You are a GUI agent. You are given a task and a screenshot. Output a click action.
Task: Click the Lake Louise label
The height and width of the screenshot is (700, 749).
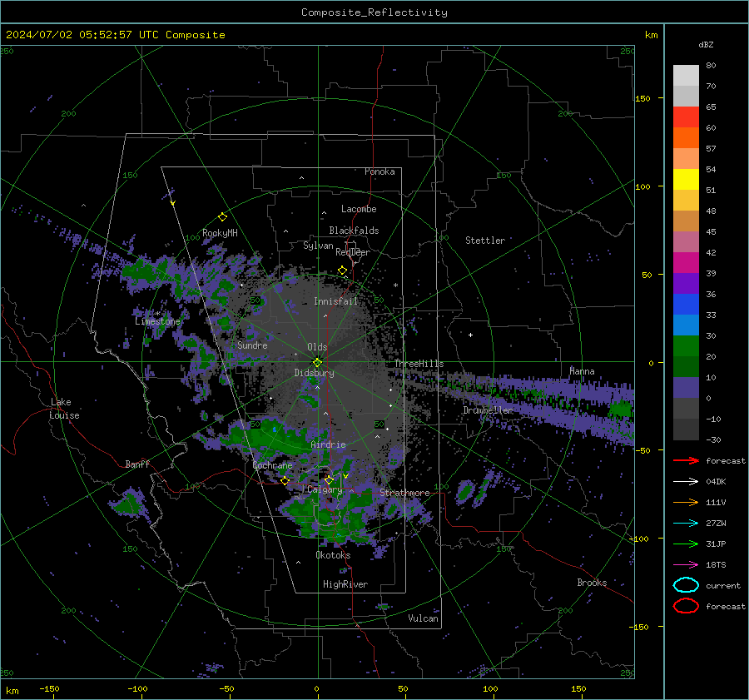65,409
